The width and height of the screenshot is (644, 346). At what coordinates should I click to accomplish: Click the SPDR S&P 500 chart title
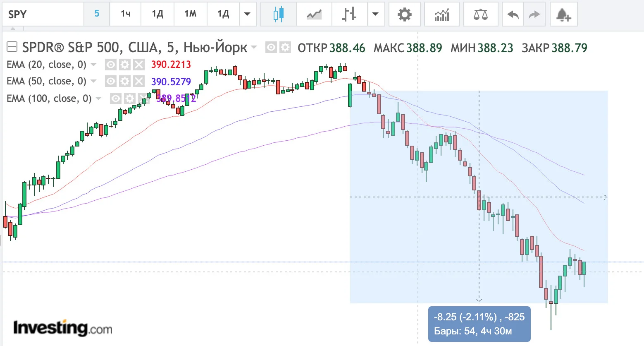135,48
